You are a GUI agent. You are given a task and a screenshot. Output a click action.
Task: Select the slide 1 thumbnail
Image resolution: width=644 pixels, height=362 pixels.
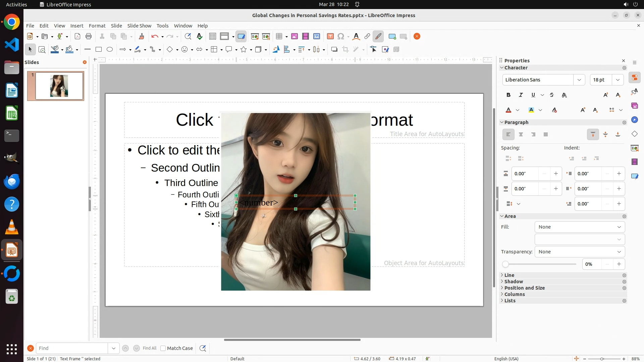[x=59, y=86]
